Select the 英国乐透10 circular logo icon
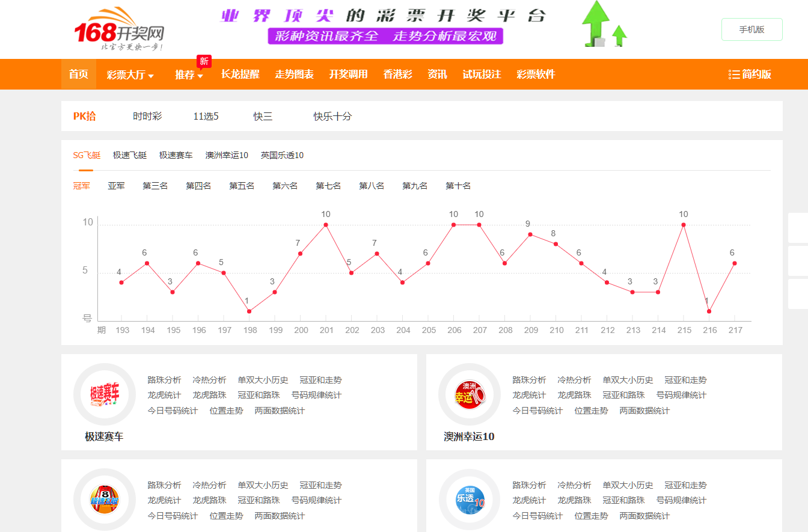808x532 pixels. 470,499
